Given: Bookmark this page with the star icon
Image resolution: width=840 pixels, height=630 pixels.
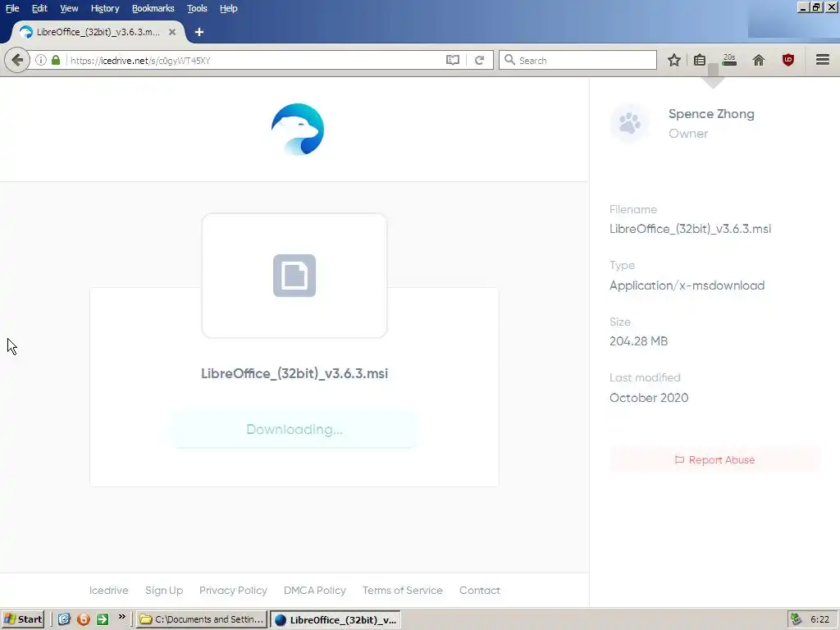Looking at the screenshot, I should tap(674, 60).
